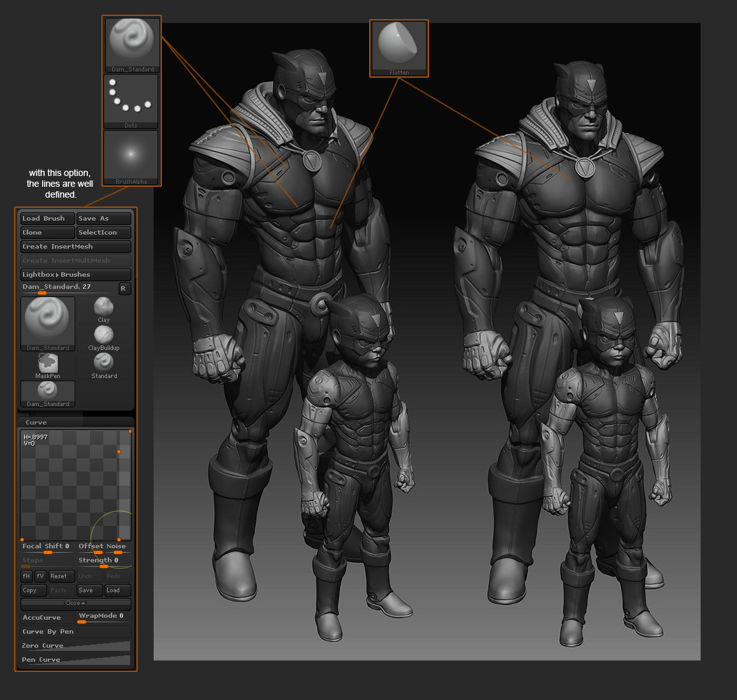This screenshot has width=737, height=700.
Task: Open Lightbox Brushes
Action: coord(76,275)
